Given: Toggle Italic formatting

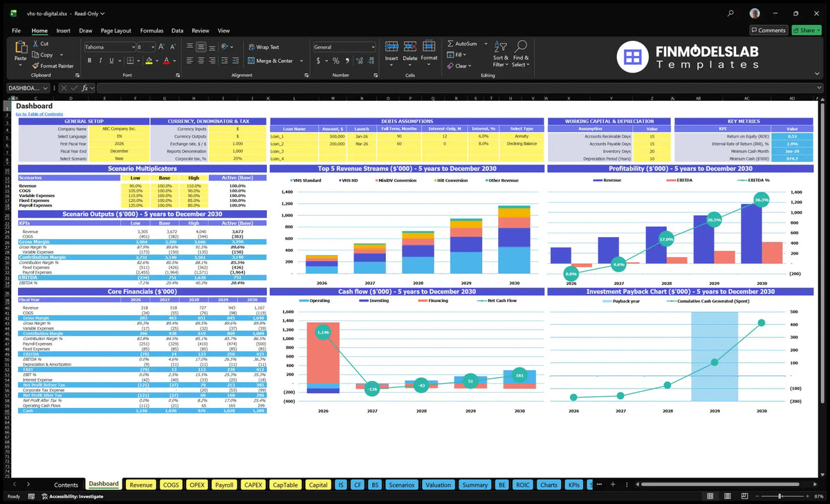Looking at the screenshot, I should tap(100, 61).
